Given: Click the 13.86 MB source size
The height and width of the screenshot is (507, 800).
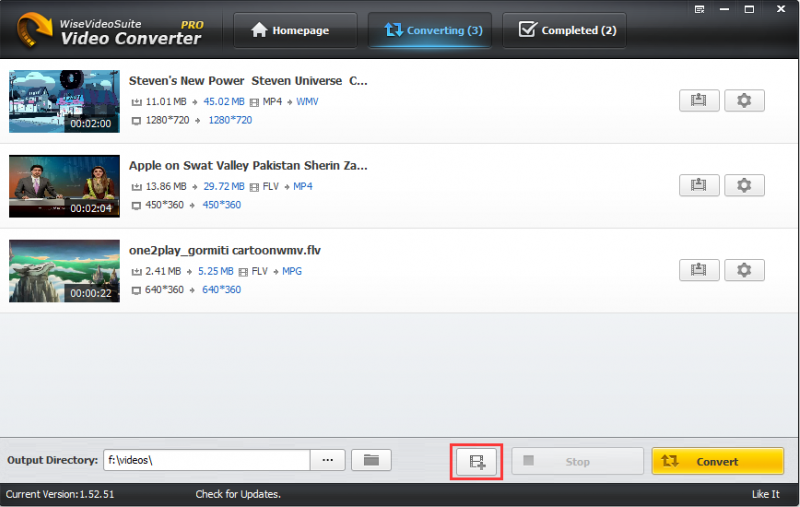Looking at the screenshot, I should (166, 186).
